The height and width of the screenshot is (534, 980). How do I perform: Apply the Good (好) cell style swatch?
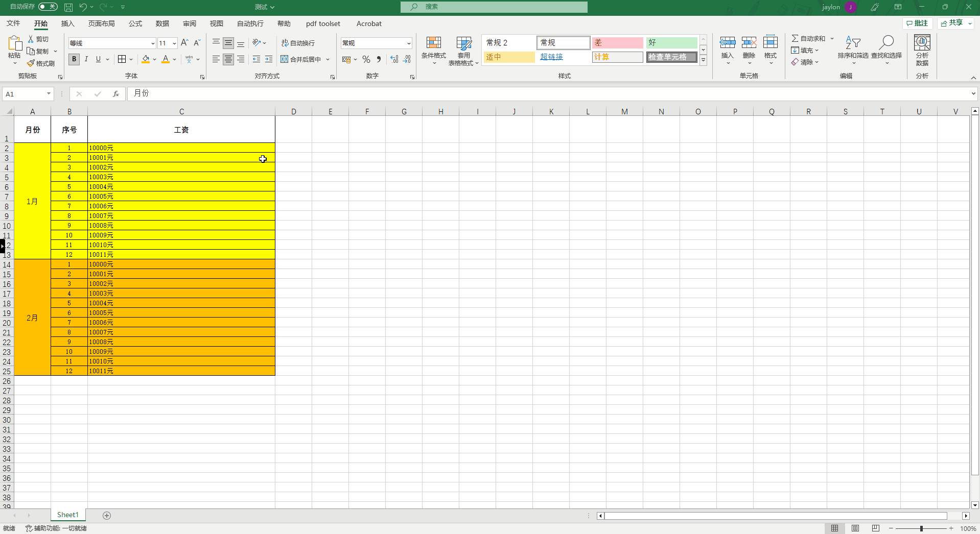click(x=672, y=42)
